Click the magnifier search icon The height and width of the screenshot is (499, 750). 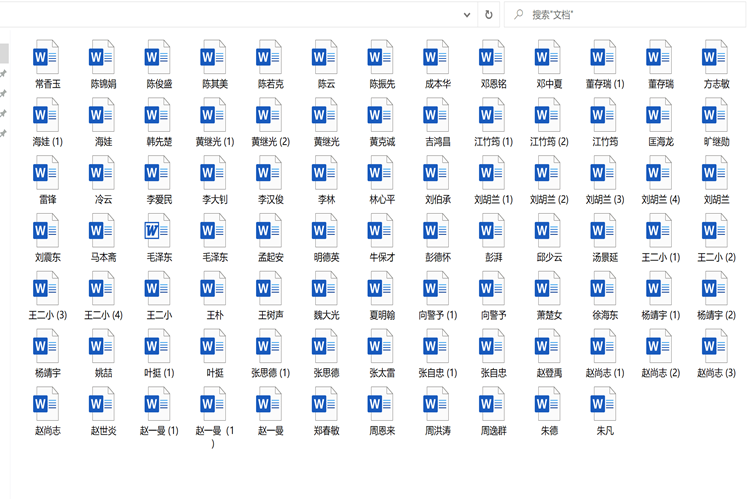tap(518, 15)
